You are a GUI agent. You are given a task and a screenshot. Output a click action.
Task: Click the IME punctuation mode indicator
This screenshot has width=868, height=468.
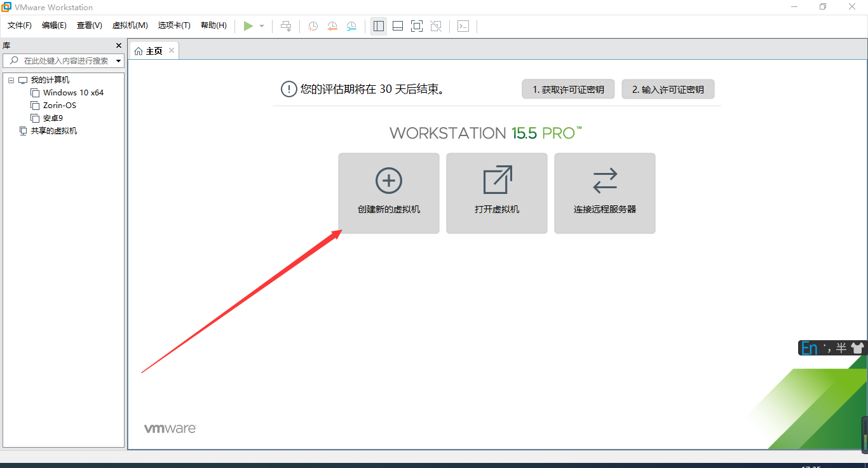[827, 348]
